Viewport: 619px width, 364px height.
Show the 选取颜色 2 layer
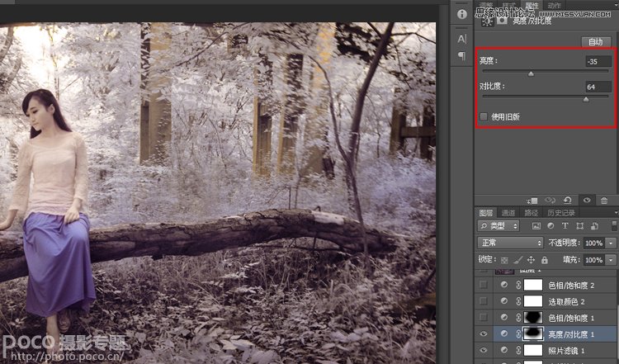point(484,301)
